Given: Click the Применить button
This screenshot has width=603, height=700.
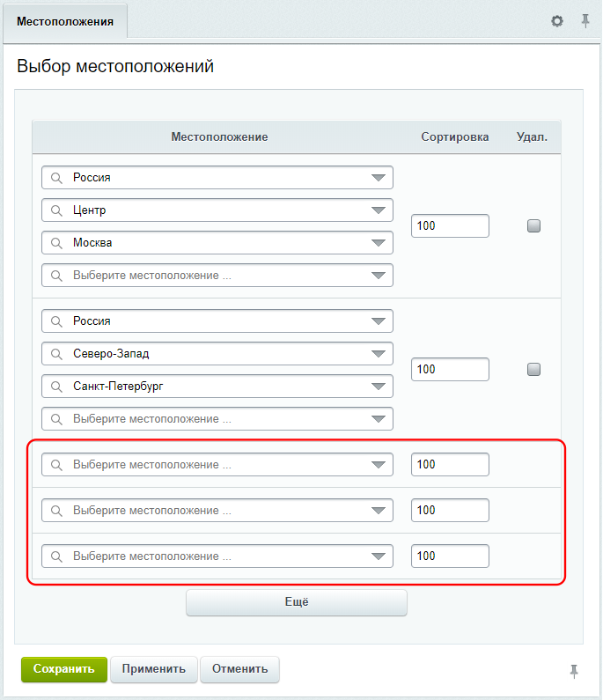Looking at the screenshot, I should tap(153, 669).
